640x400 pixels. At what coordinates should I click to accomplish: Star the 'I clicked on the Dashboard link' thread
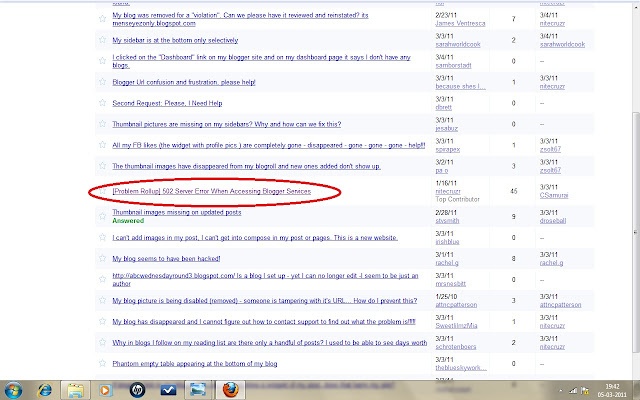click(x=102, y=60)
